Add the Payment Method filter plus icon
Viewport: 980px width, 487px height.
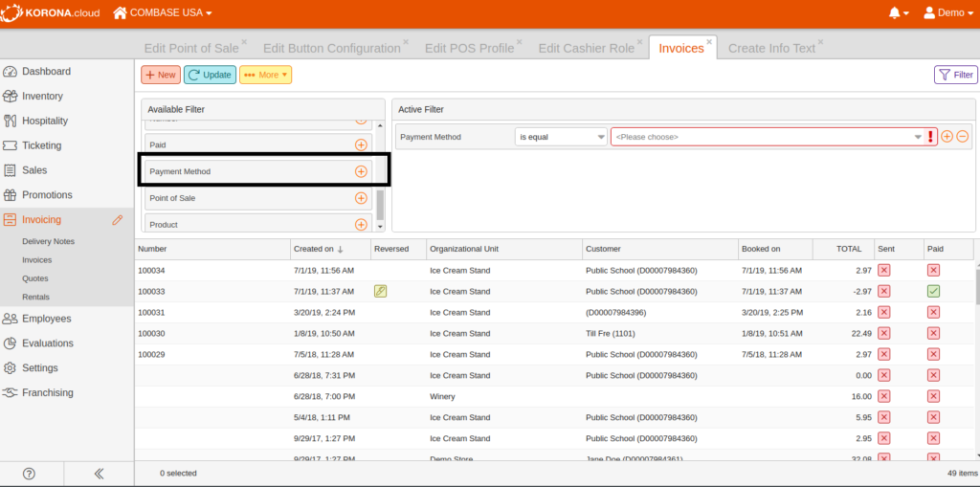[x=361, y=171]
